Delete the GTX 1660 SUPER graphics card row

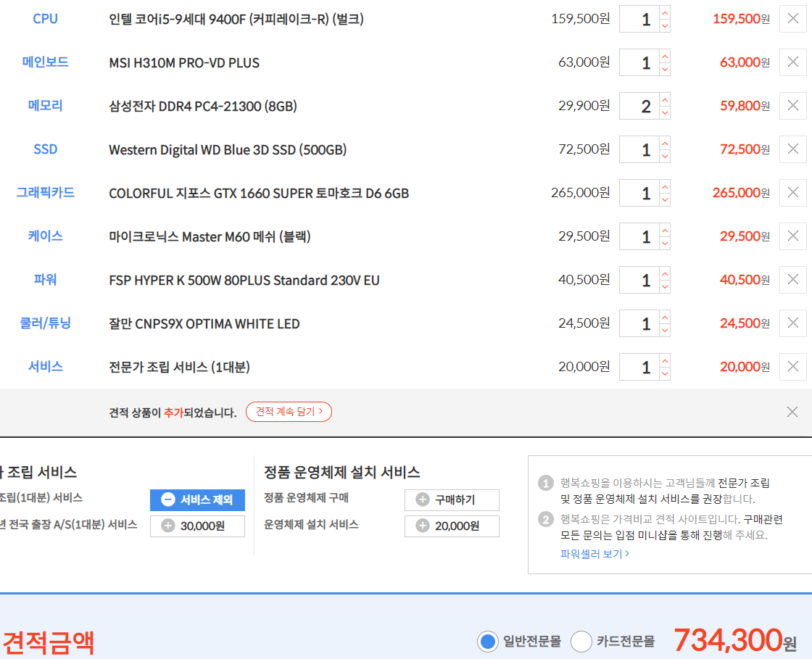pyautogui.click(x=793, y=193)
